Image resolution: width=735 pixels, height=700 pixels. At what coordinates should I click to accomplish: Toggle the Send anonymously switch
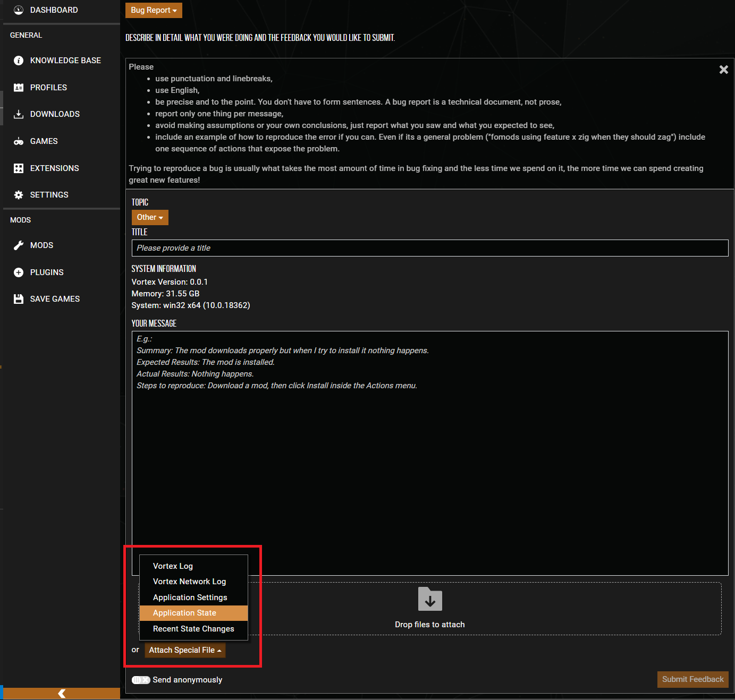tap(140, 679)
